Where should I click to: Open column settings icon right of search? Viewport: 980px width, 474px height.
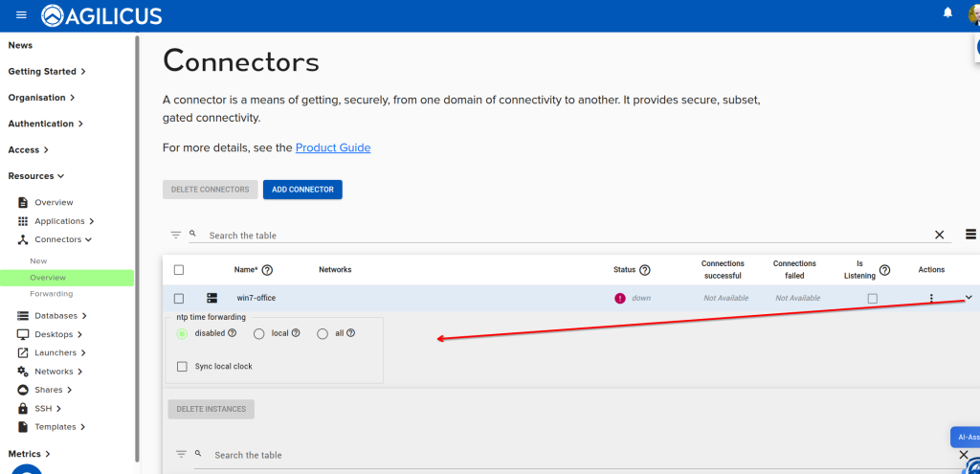pos(970,235)
